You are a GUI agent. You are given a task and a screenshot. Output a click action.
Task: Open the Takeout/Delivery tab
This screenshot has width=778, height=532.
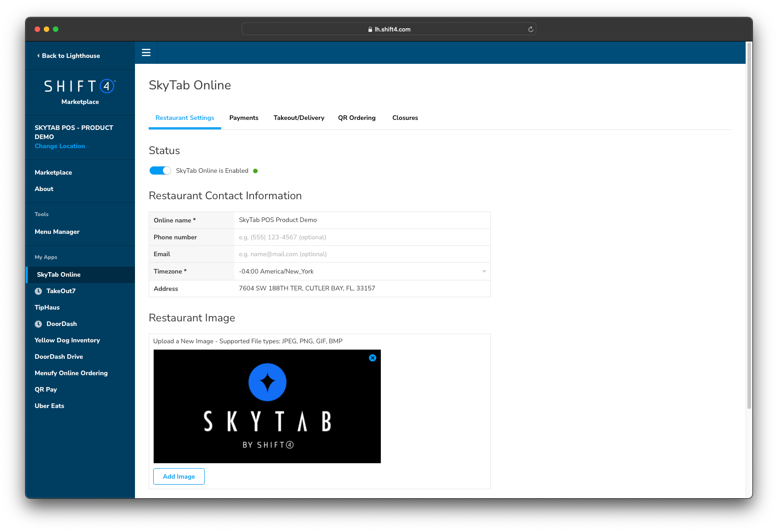(x=299, y=118)
